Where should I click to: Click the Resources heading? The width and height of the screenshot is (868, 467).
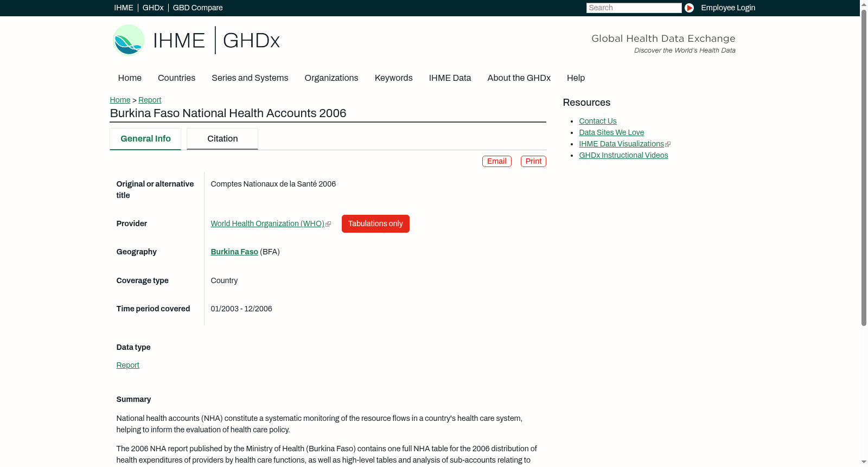pyautogui.click(x=586, y=103)
